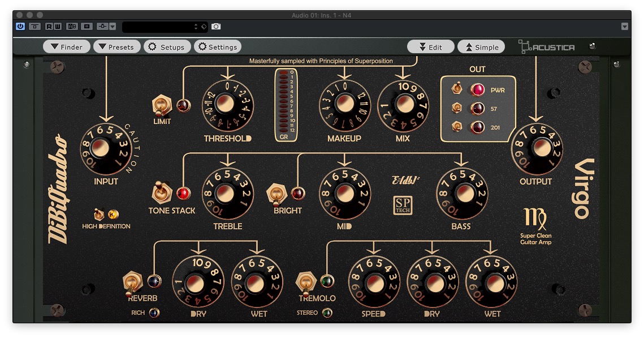Screen dimensions: 644x338
Task: Open the plugin Settings menu
Action: pyautogui.click(x=218, y=47)
